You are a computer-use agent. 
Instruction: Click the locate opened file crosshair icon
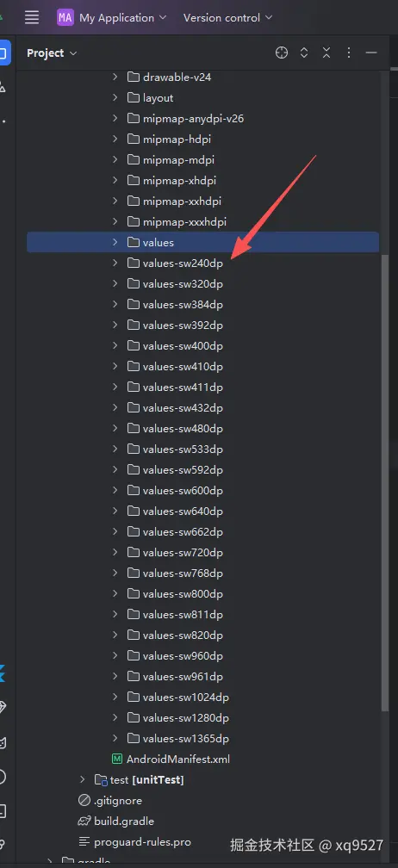pos(282,53)
